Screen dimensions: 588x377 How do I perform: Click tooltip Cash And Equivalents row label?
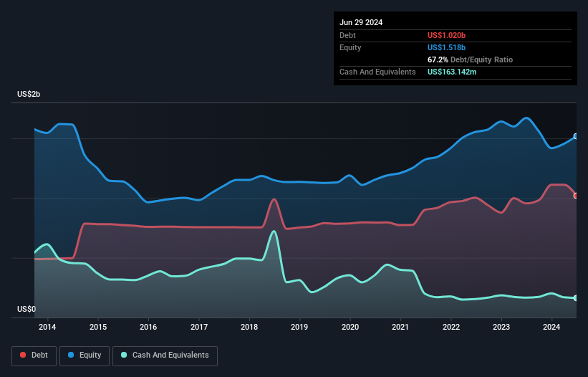pyautogui.click(x=377, y=72)
